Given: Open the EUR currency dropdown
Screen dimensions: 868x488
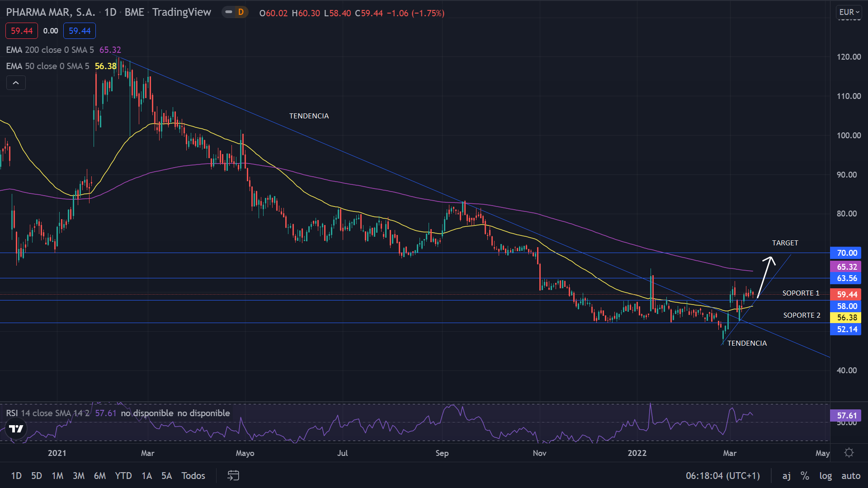Looking at the screenshot, I should click(849, 12).
